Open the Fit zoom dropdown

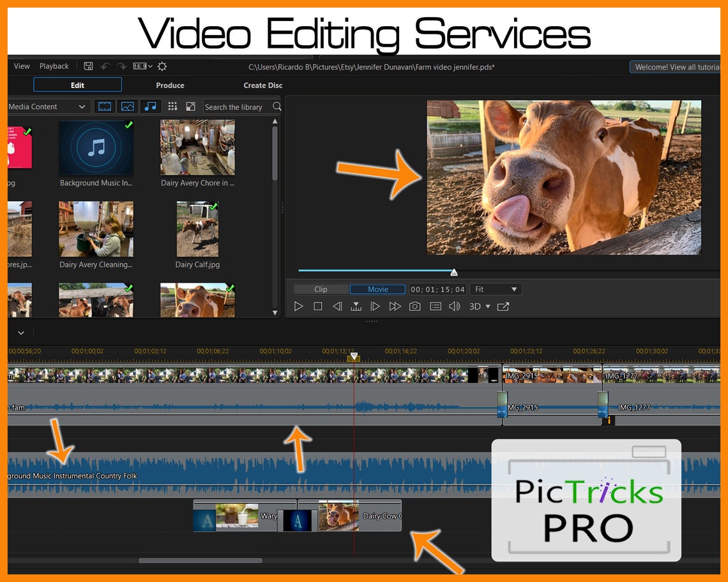click(x=496, y=288)
